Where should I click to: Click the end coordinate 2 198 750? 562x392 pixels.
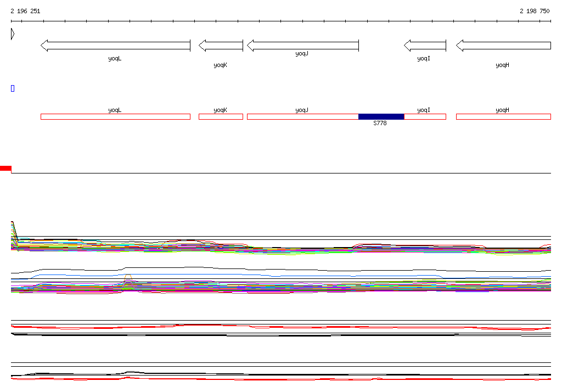tap(535, 11)
